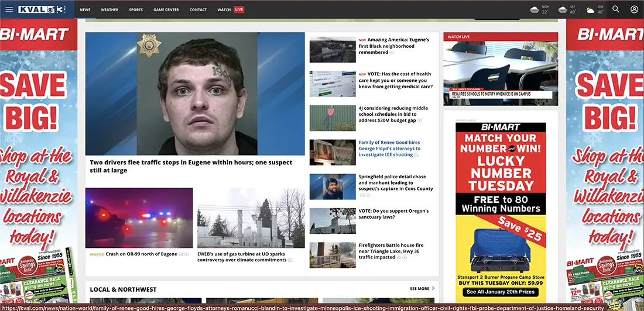
Task: Click the LOCAL & NORTHWEST section heading
Action: pyautogui.click(x=123, y=289)
